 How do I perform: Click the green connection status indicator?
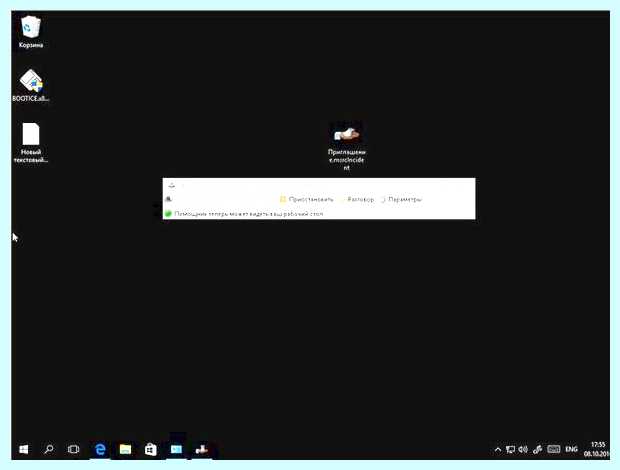pos(168,214)
